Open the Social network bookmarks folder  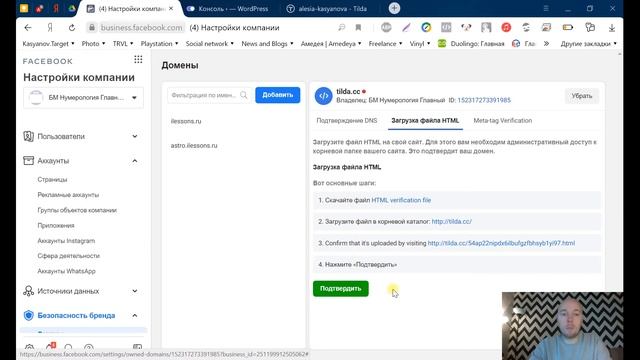209,43
